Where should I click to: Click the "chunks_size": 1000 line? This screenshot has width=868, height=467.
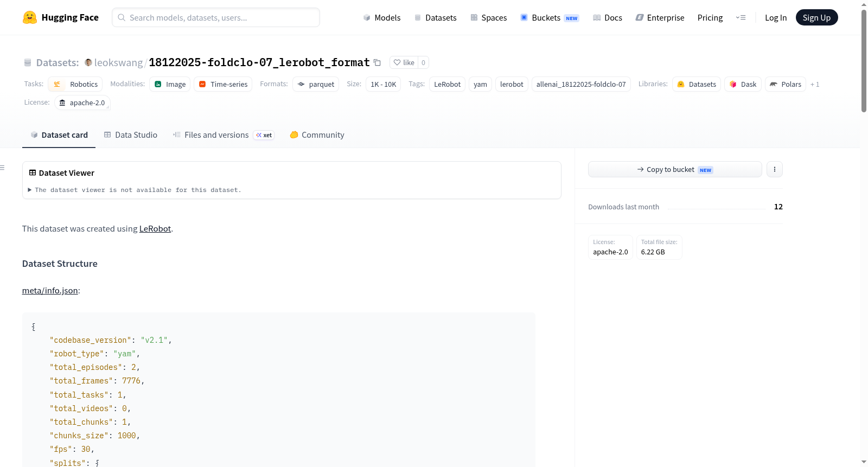95,436
